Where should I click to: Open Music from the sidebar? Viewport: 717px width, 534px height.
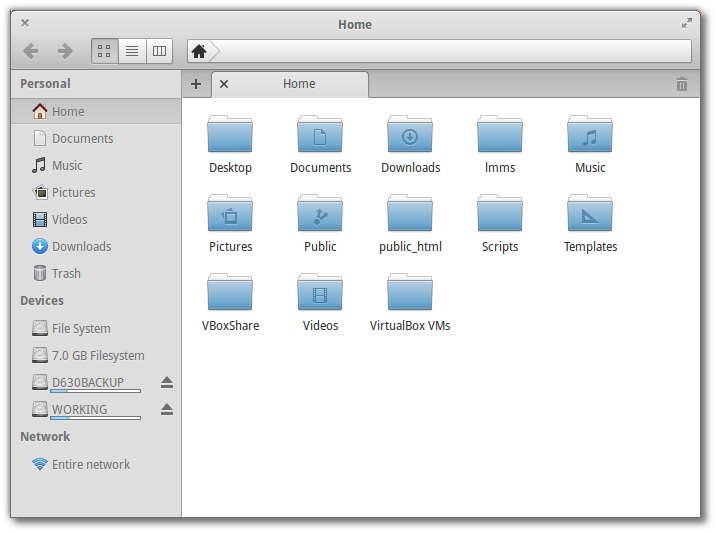point(96,166)
